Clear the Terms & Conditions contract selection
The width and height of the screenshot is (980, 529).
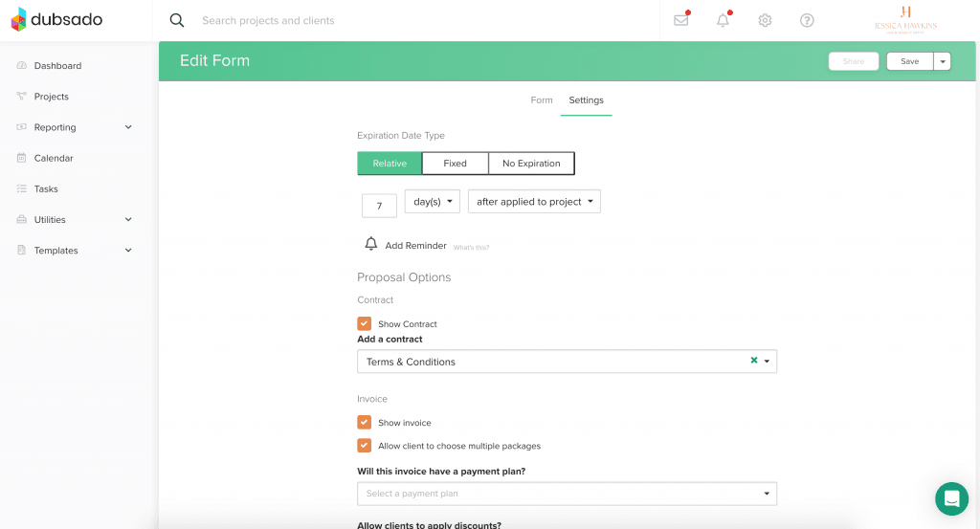[754, 361]
